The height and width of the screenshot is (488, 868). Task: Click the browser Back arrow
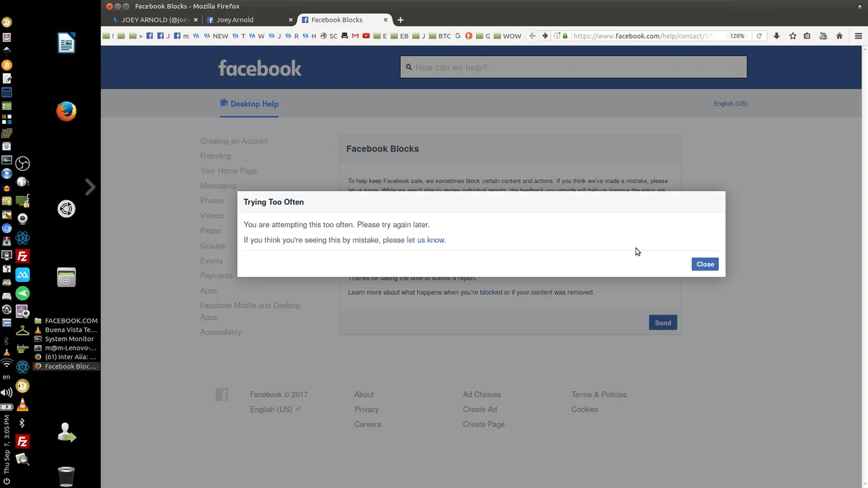(x=532, y=36)
